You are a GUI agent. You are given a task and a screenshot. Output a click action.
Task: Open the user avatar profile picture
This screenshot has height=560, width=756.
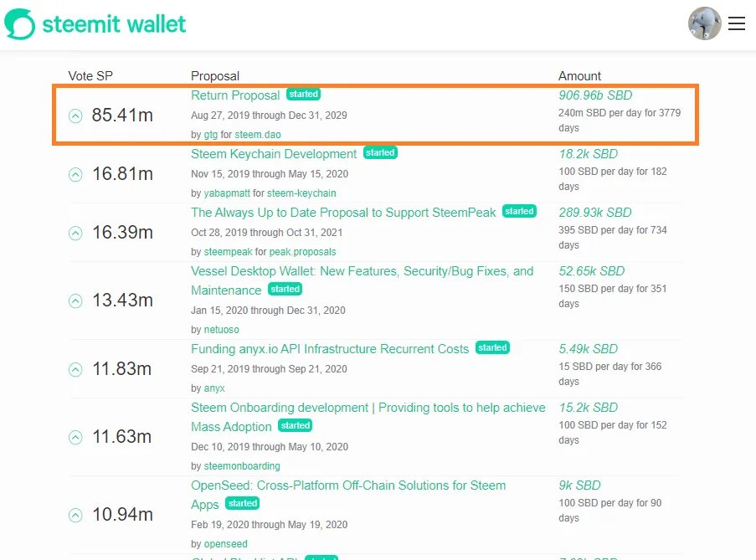(x=704, y=23)
